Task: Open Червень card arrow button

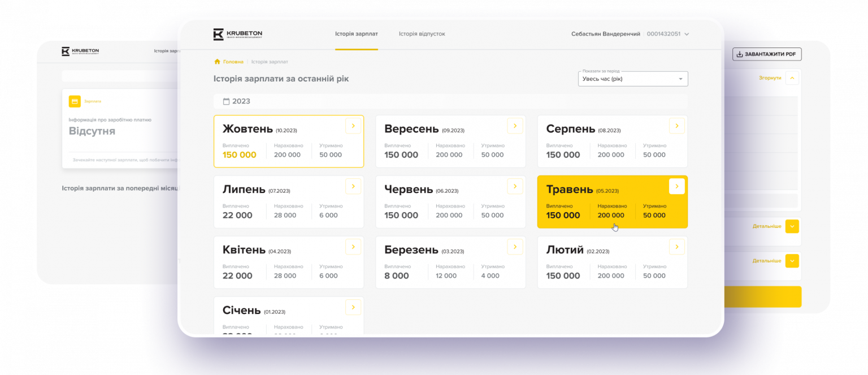Action: (x=515, y=186)
